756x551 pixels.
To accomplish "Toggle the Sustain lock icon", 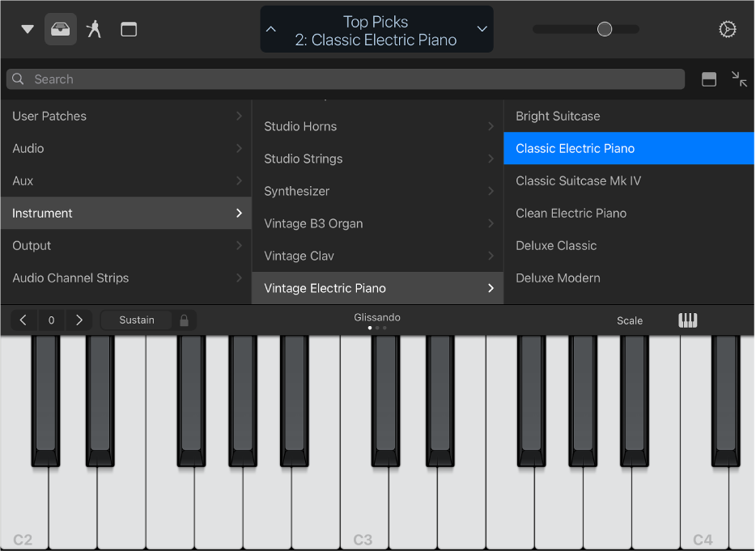I will (185, 320).
